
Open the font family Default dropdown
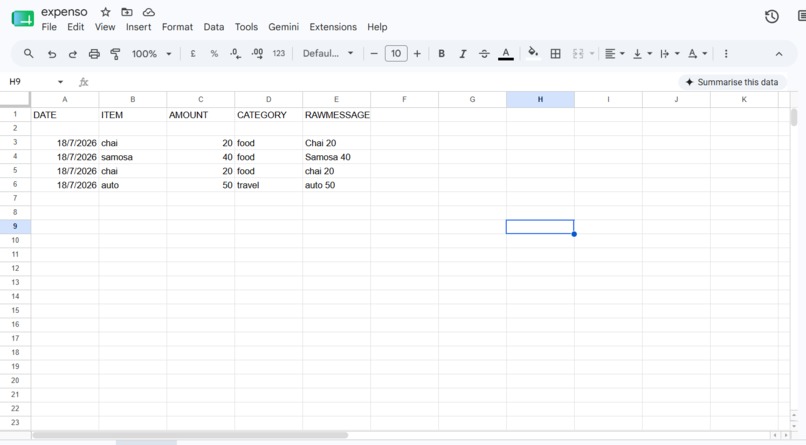click(x=327, y=53)
